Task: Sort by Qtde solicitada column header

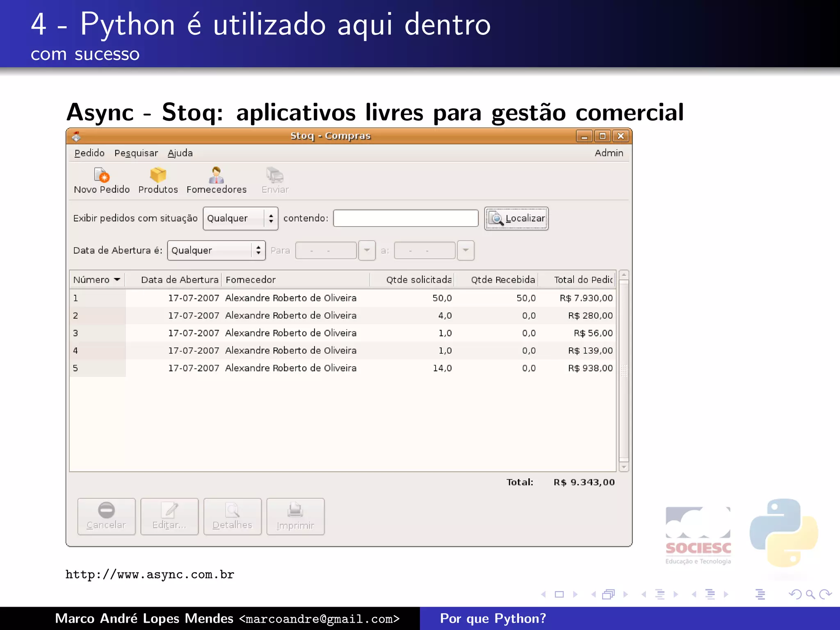Action: pyautogui.click(x=412, y=280)
